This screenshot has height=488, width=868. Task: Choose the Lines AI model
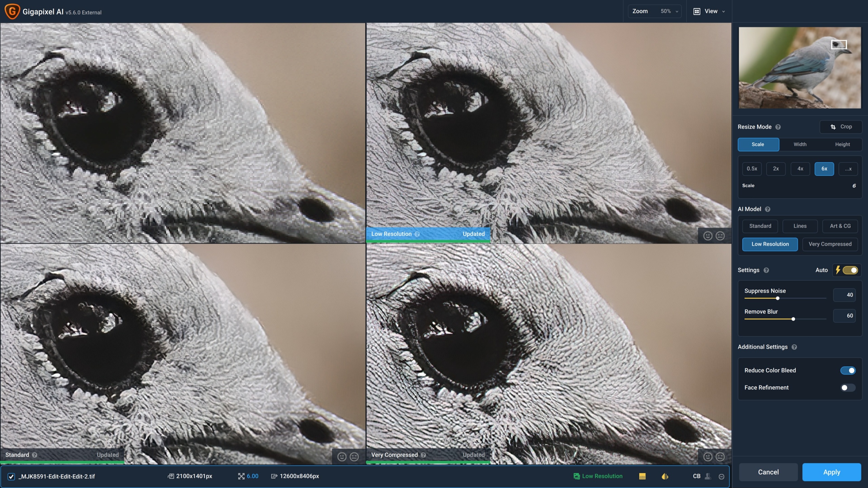pos(800,226)
